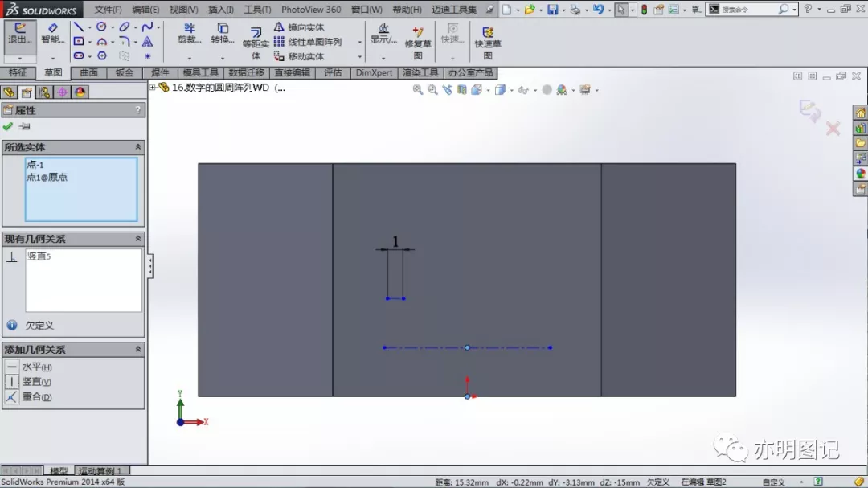The image size is (868, 488).
Task: Add 重合(D) coincident relation
Action: (30, 396)
